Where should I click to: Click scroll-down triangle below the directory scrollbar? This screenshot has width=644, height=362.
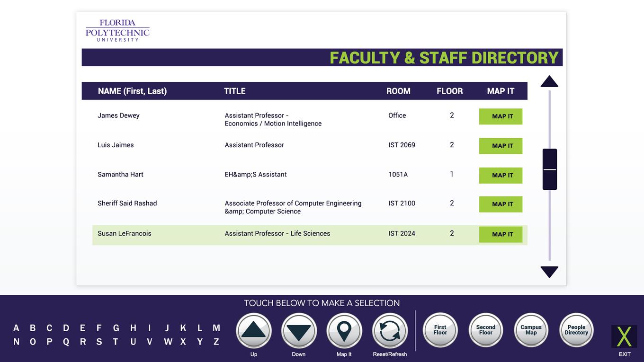click(x=549, y=272)
